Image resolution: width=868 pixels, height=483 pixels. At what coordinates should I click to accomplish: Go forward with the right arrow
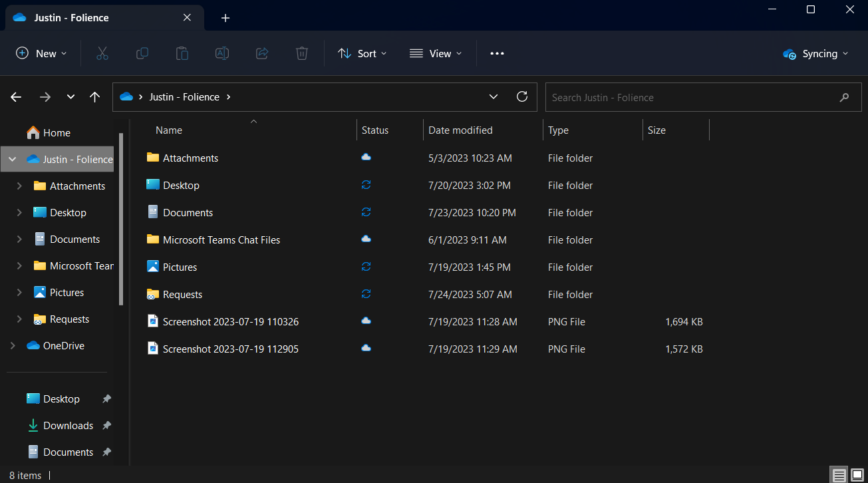(x=45, y=97)
